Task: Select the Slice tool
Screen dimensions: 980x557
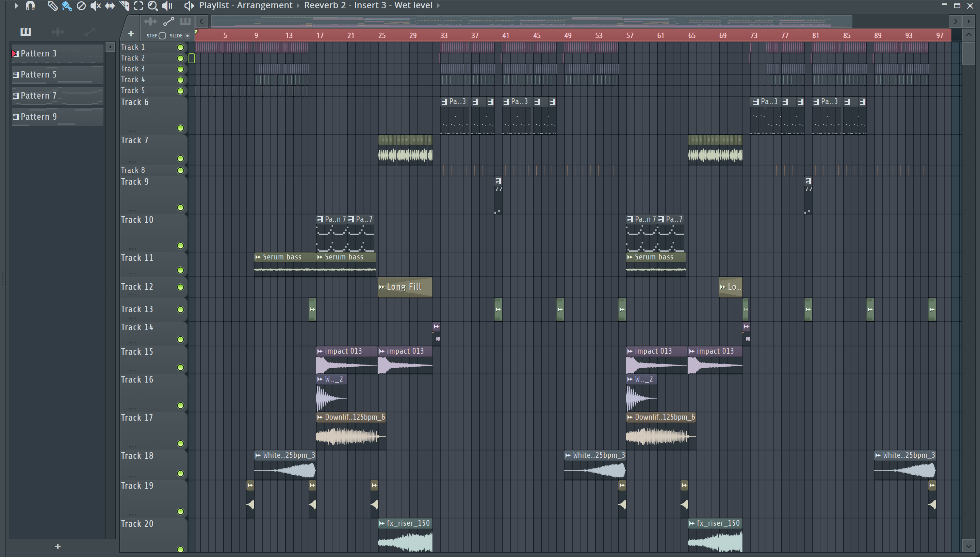Action: click(x=125, y=5)
